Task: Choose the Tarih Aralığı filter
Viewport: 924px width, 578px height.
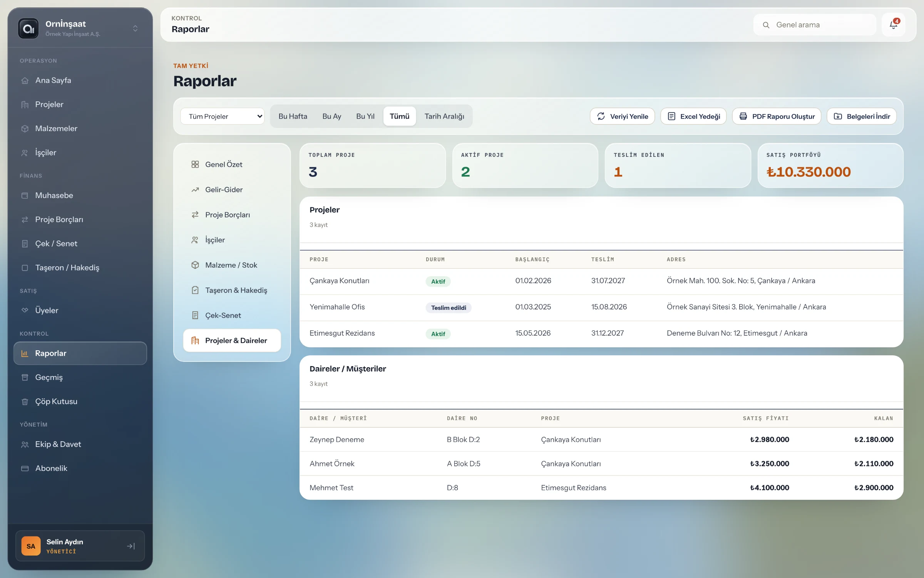Action: pyautogui.click(x=444, y=116)
